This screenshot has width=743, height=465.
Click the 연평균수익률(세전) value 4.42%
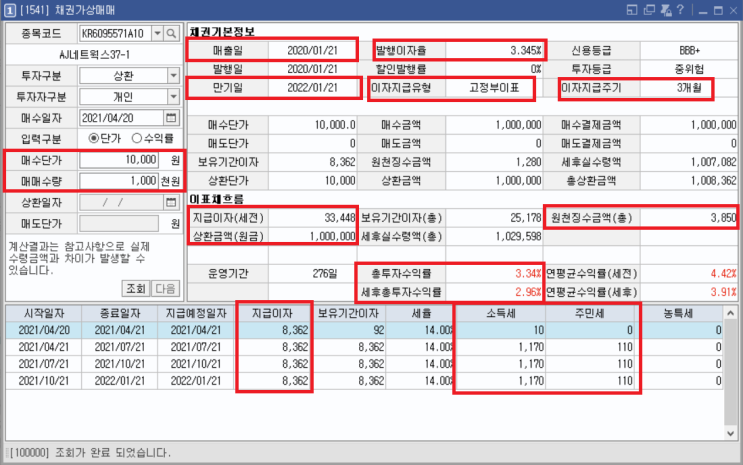[723, 274]
